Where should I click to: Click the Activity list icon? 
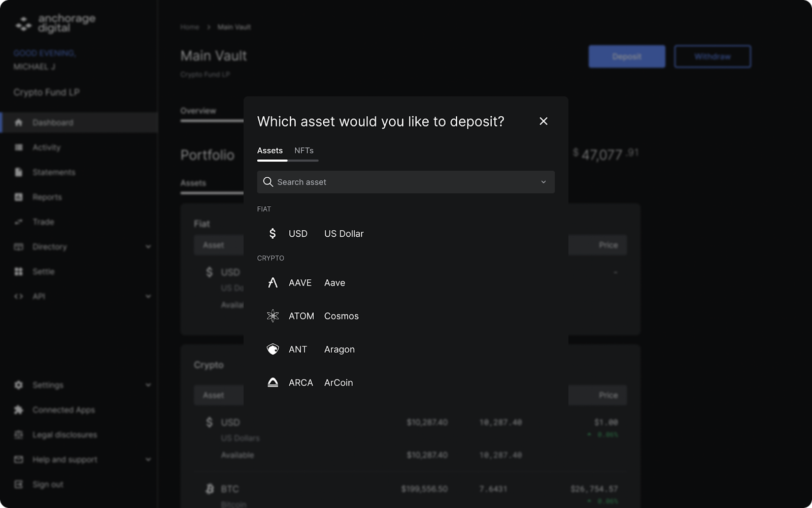coord(19,147)
